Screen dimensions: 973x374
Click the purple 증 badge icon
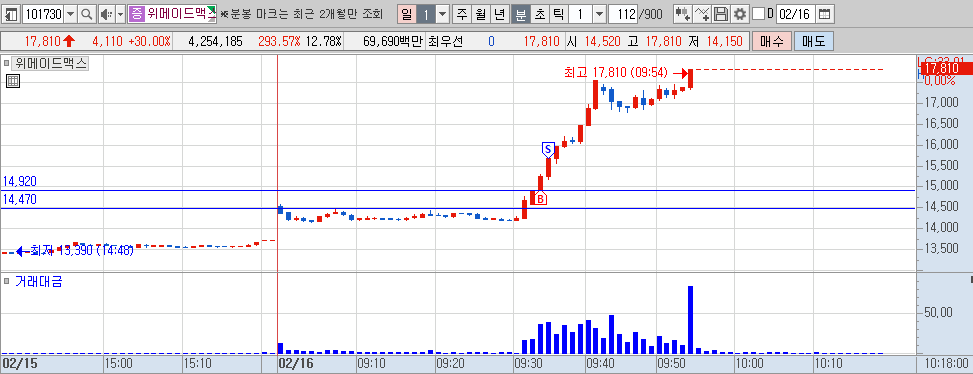pyautogui.click(x=136, y=14)
